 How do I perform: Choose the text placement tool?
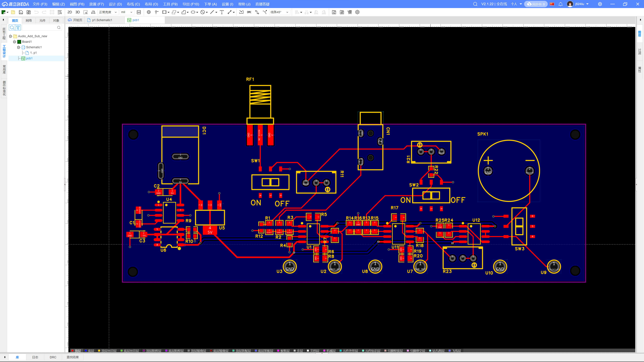(222, 12)
